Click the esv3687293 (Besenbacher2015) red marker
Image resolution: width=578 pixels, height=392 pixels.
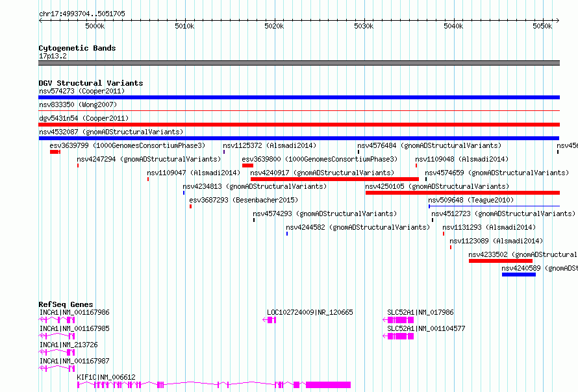(x=190, y=206)
